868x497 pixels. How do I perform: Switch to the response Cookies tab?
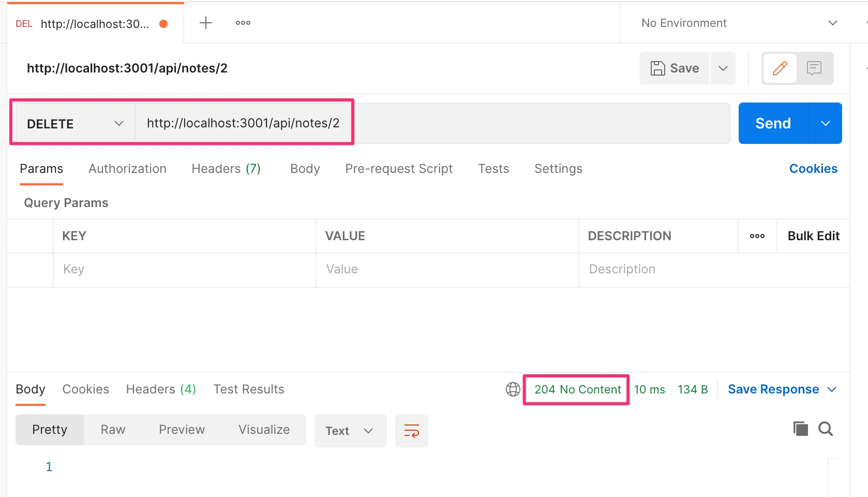coord(86,389)
